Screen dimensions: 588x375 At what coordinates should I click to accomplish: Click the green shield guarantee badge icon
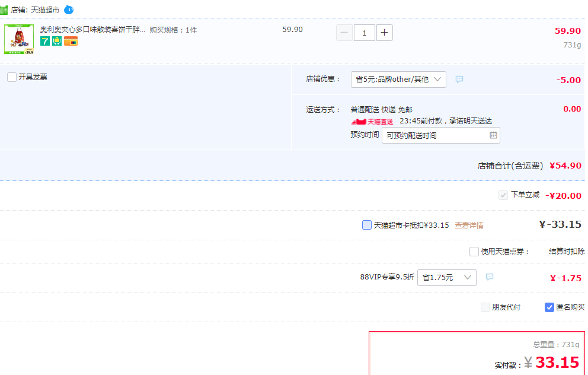57,41
